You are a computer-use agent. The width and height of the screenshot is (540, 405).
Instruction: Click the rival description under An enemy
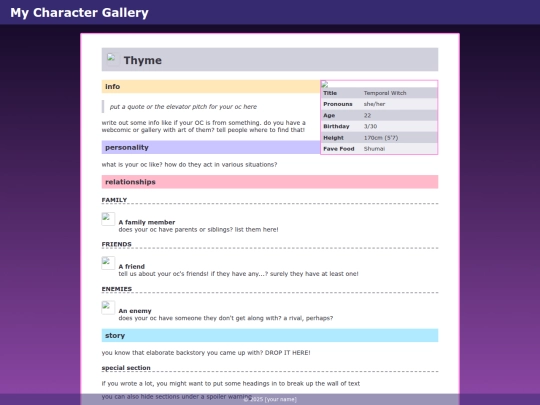pyautogui.click(x=226, y=318)
